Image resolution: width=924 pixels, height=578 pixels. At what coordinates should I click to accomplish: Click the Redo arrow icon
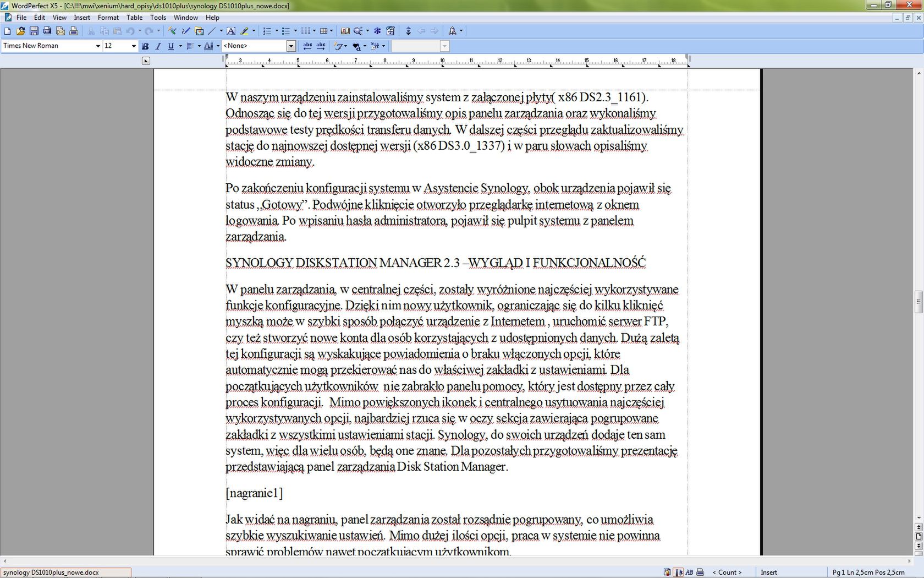148,31
